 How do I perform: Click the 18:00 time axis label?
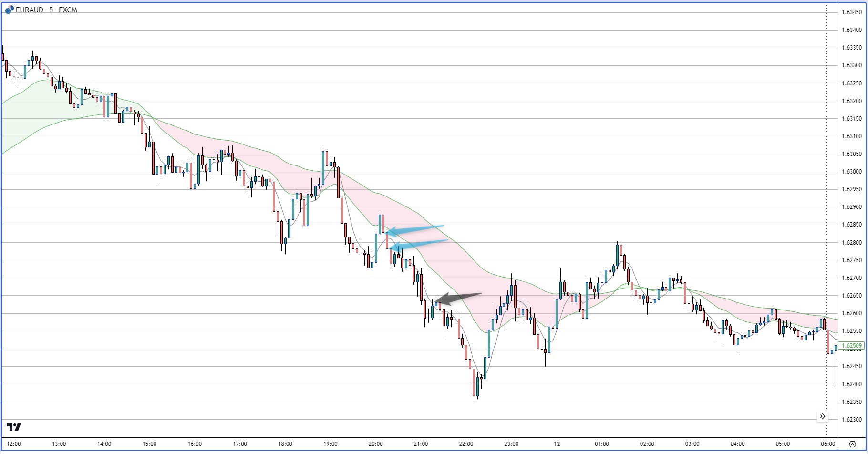coord(285,444)
